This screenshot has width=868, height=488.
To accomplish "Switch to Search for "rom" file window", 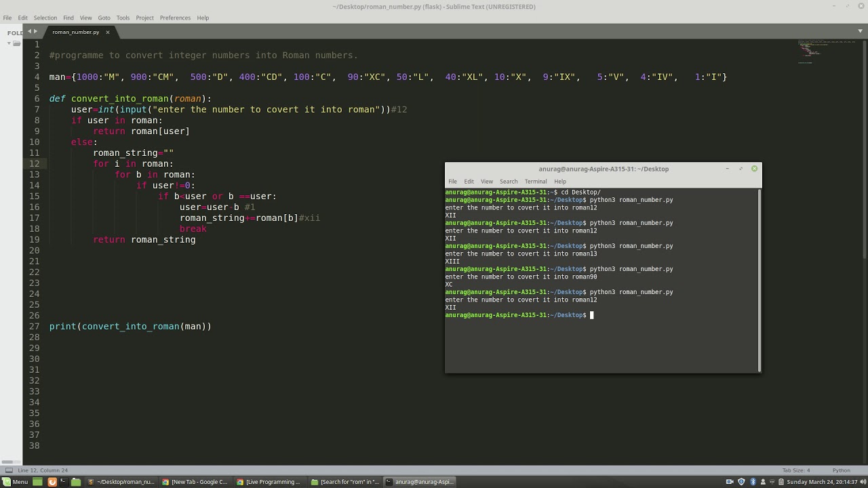I will pos(344,482).
